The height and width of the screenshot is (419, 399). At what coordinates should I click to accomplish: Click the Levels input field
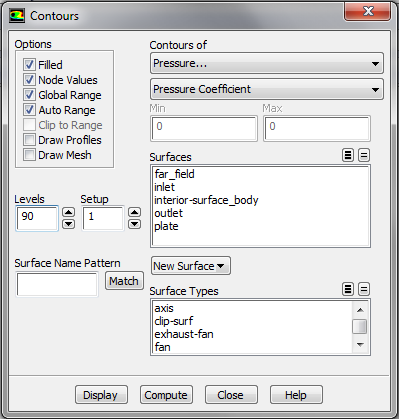click(37, 218)
